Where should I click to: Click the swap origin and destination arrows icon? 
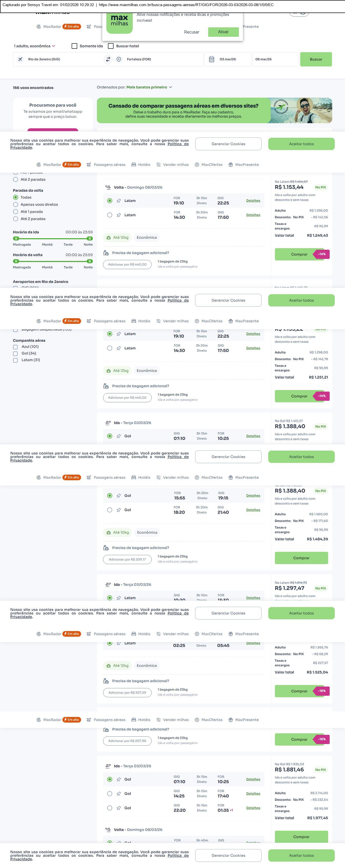point(108,59)
